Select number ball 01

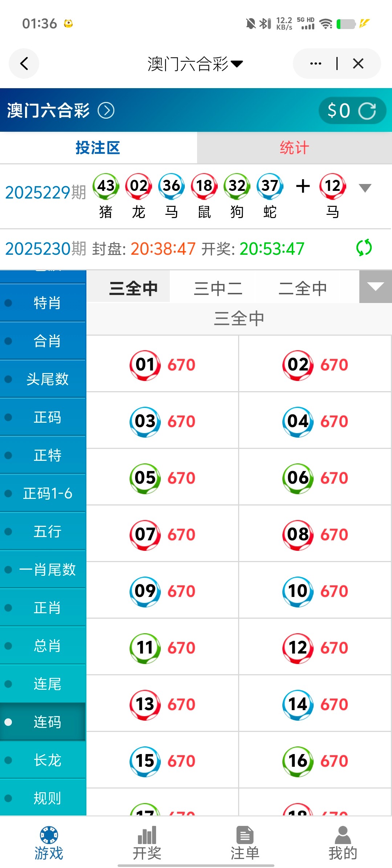145,365
